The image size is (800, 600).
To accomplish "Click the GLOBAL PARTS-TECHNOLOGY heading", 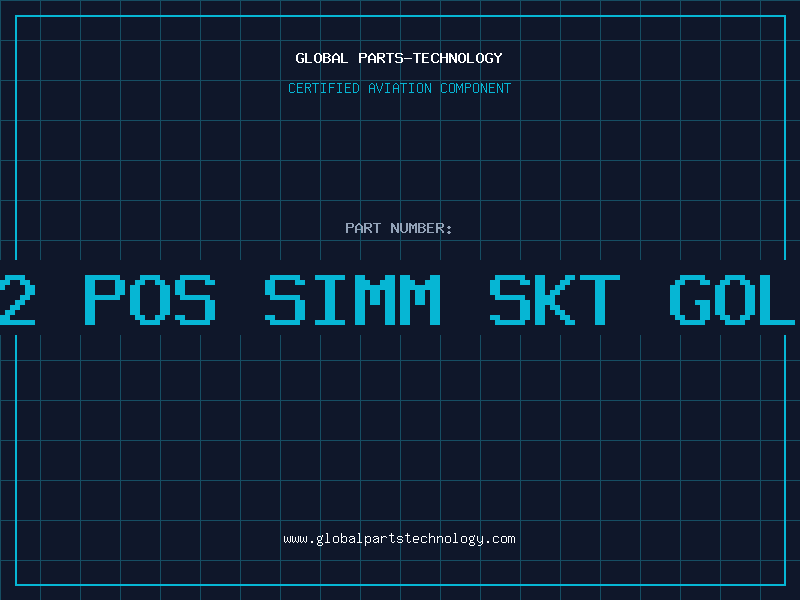I will tap(399, 58).
